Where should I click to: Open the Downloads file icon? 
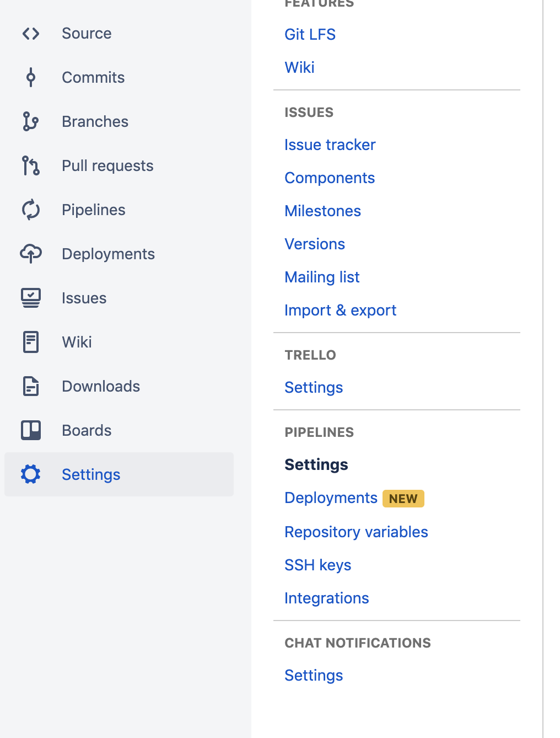point(31,386)
